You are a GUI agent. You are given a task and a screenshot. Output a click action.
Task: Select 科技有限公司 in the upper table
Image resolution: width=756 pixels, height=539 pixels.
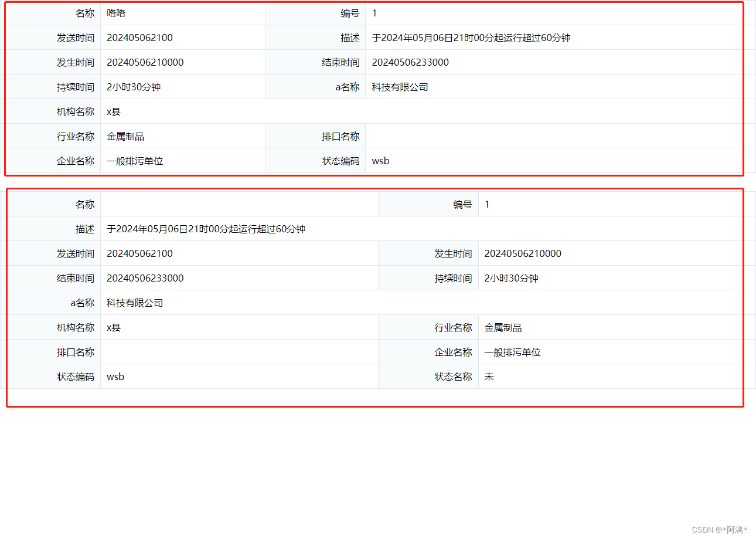[400, 87]
